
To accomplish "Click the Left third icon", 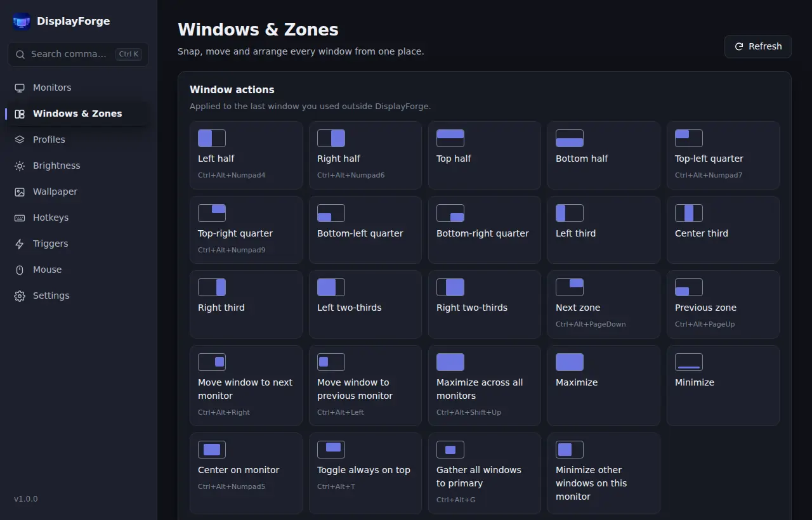I will pos(570,213).
